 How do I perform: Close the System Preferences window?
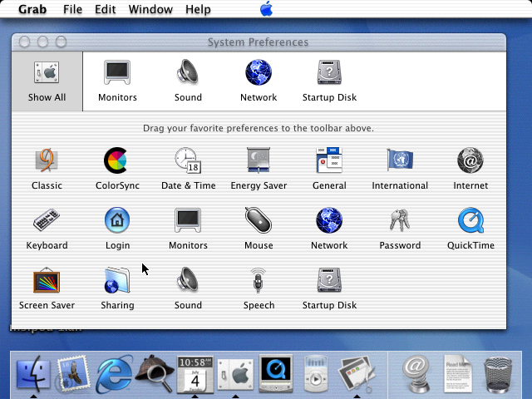[x=25, y=42]
